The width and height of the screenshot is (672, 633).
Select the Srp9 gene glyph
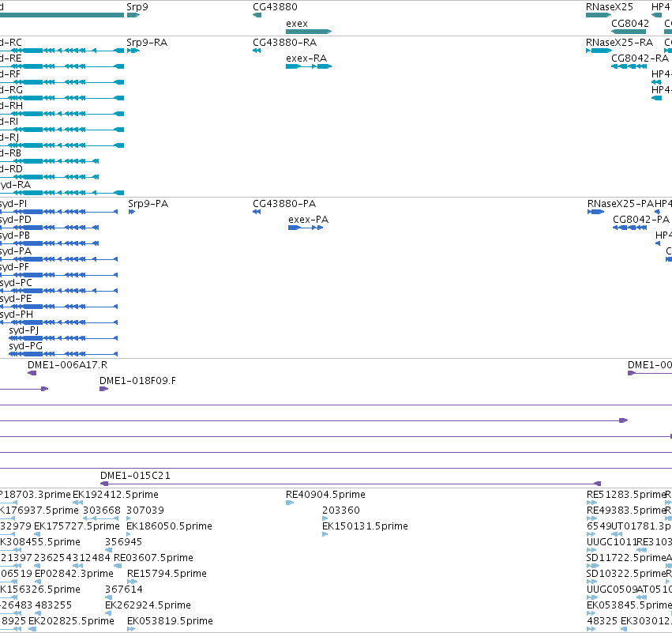pyautogui.click(x=133, y=15)
